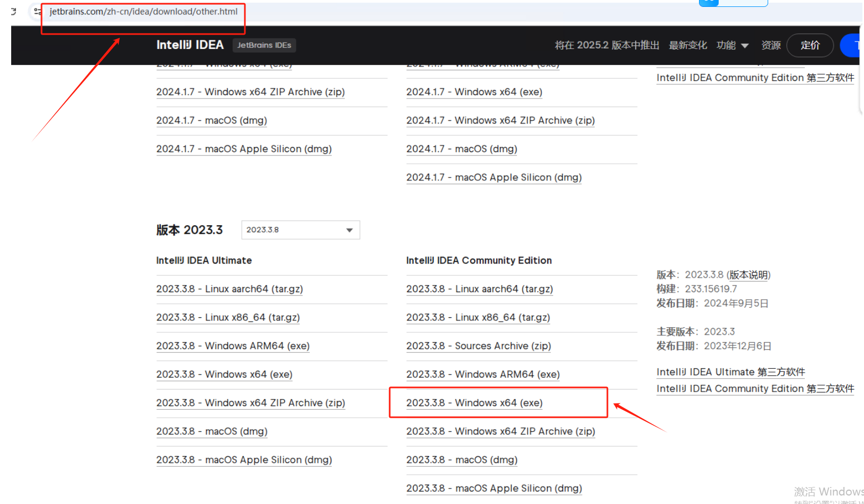Download Ultimate 2023.3.8 Windows ARM64 (exe)

click(233, 346)
